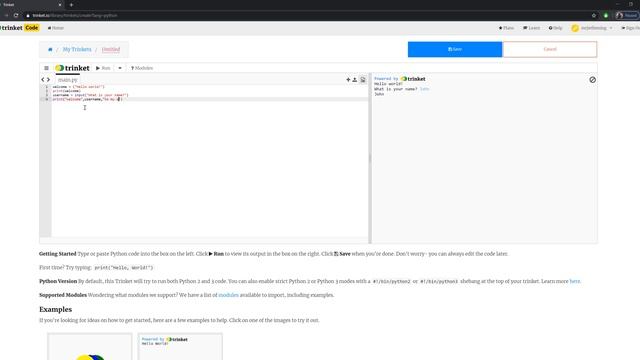Click the 'Examples' heading text
640x360 pixels.
(x=56, y=309)
